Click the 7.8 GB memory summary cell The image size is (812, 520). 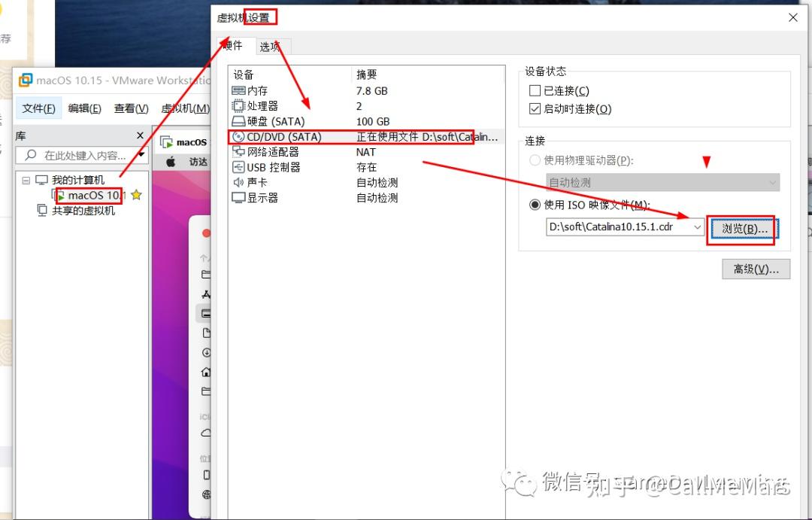(x=372, y=91)
